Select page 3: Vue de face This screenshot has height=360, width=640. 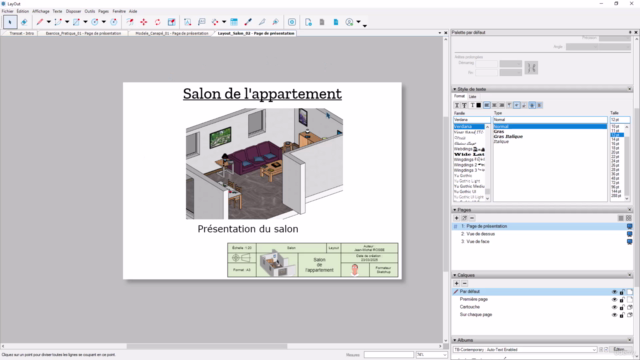[541, 242]
